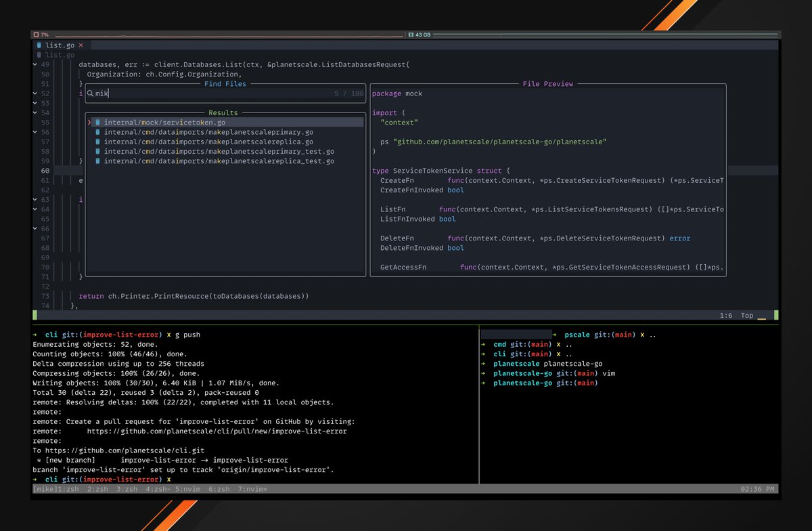Switch to tmux window 5:nvim
Image resolution: width=812 pixels, height=531 pixels.
(x=189, y=489)
